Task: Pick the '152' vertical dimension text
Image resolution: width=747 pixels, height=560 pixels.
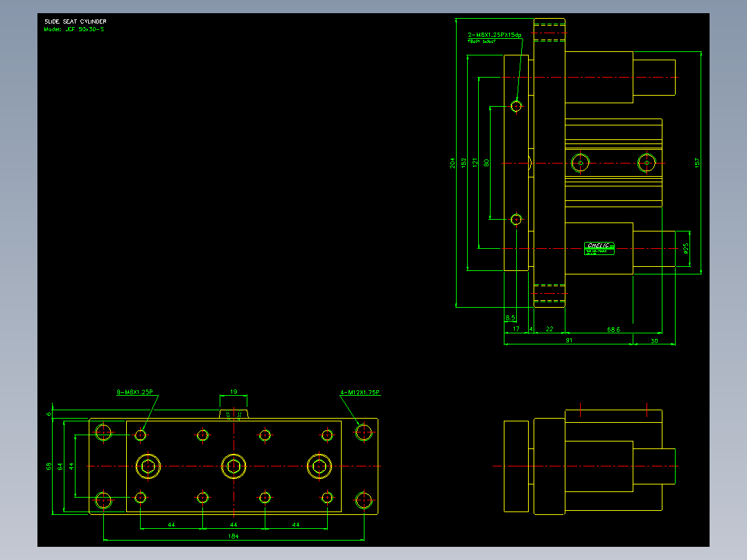Action: 464,163
